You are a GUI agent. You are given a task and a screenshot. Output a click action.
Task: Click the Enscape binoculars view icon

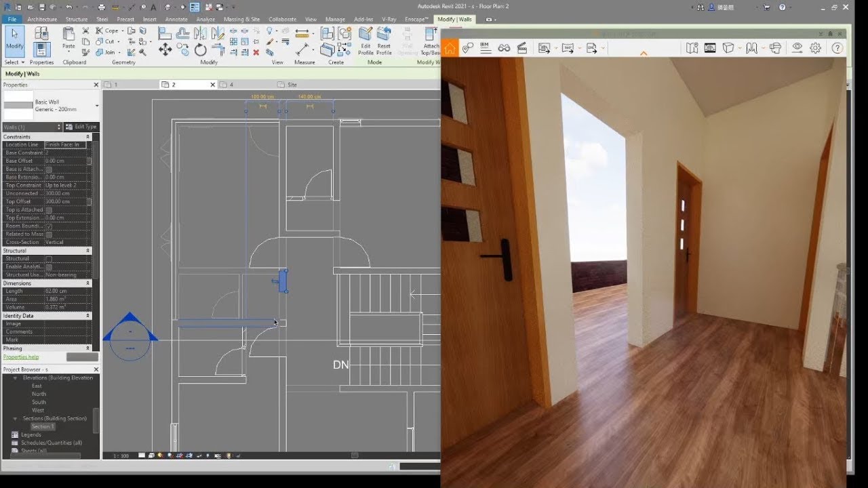pyautogui.click(x=504, y=48)
